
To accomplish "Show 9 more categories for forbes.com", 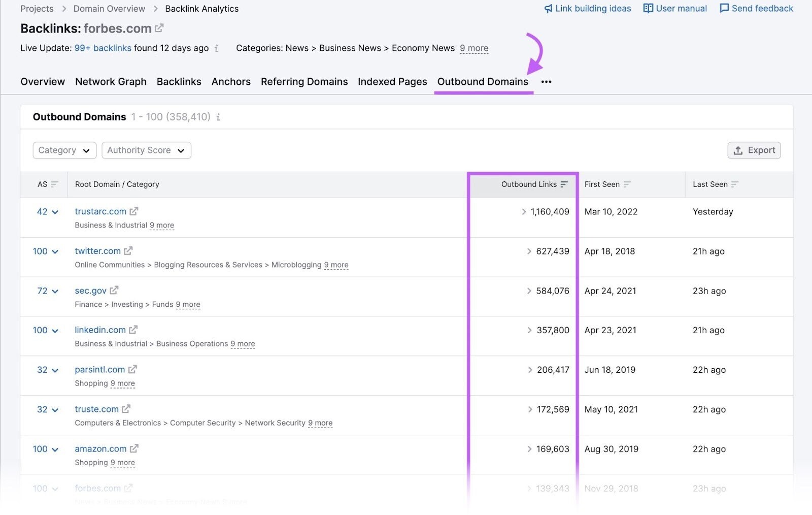I will tap(474, 48).
